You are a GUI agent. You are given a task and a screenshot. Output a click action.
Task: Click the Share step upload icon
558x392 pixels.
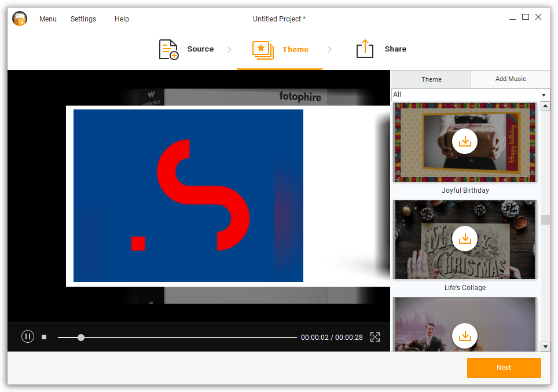coord(365,49)
